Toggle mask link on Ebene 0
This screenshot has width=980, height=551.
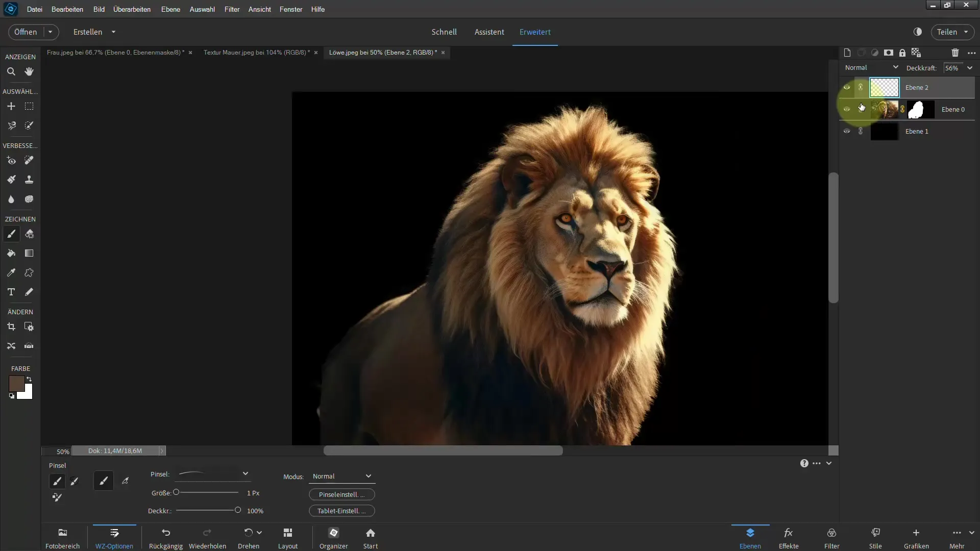pos(902,109)
